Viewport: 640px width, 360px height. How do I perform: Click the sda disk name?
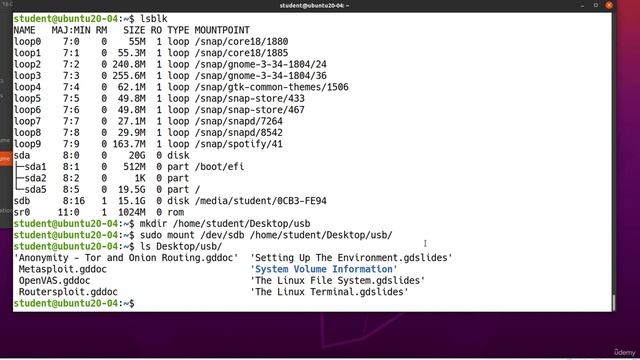click(x=22, y=156)
